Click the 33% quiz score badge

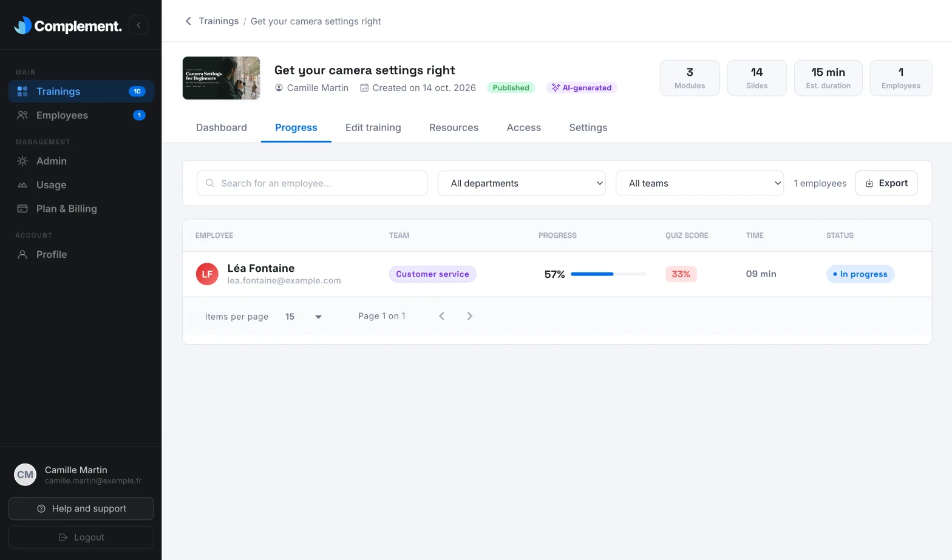(681, 274)
